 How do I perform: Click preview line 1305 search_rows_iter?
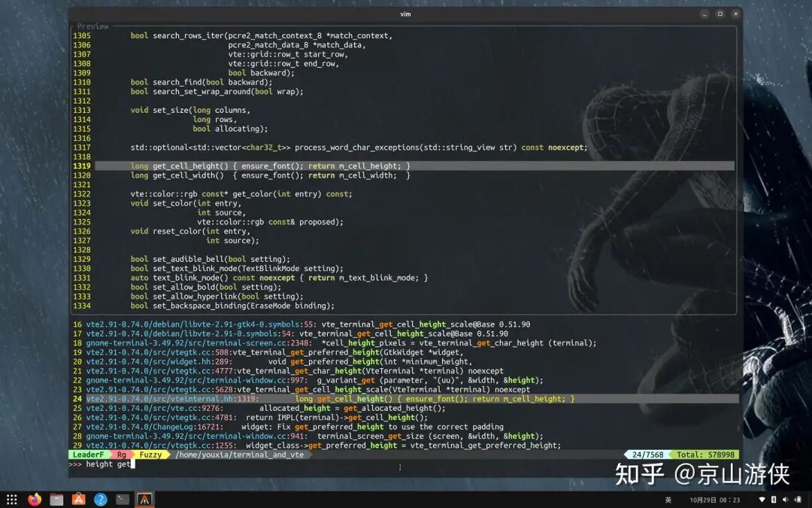pyautogui.click(x=262, y=36)
